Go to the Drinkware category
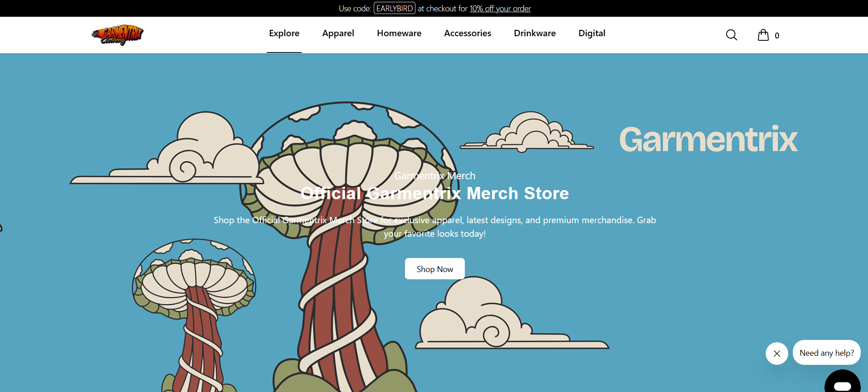The width and height of the screenshot is (868, 392). (x=535, y=33)
